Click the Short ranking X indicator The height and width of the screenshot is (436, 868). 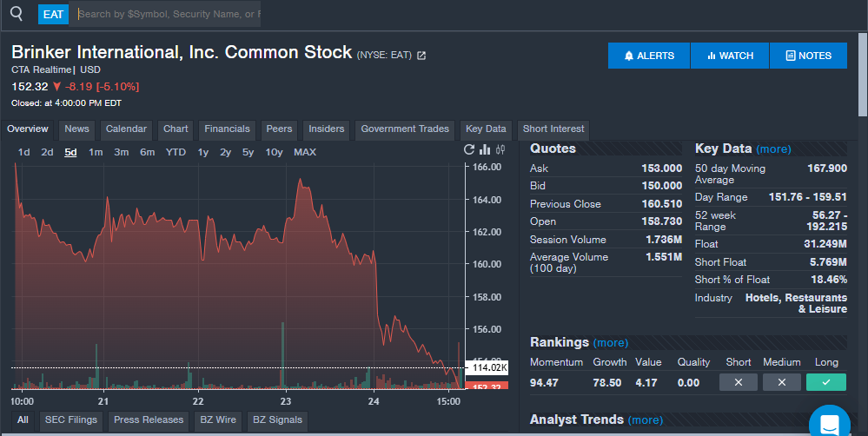pyautogui.click(x=738, y=382)
